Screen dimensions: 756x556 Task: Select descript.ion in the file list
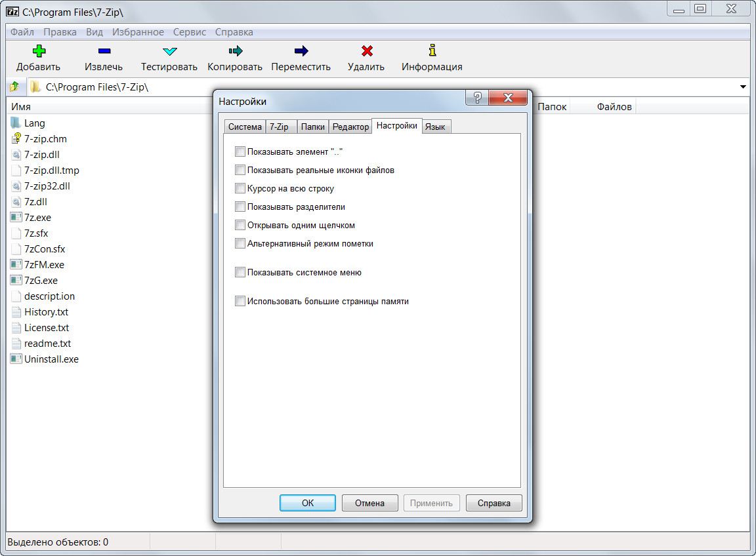49,296
